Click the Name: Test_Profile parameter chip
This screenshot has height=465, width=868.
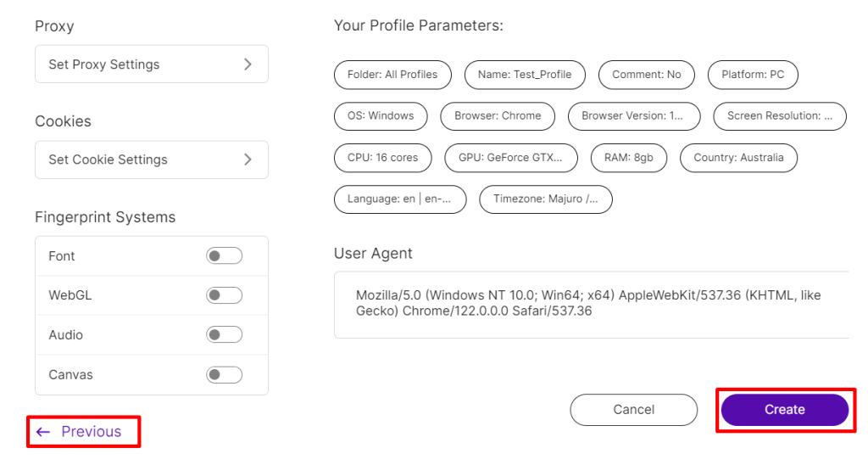point(525,75)
